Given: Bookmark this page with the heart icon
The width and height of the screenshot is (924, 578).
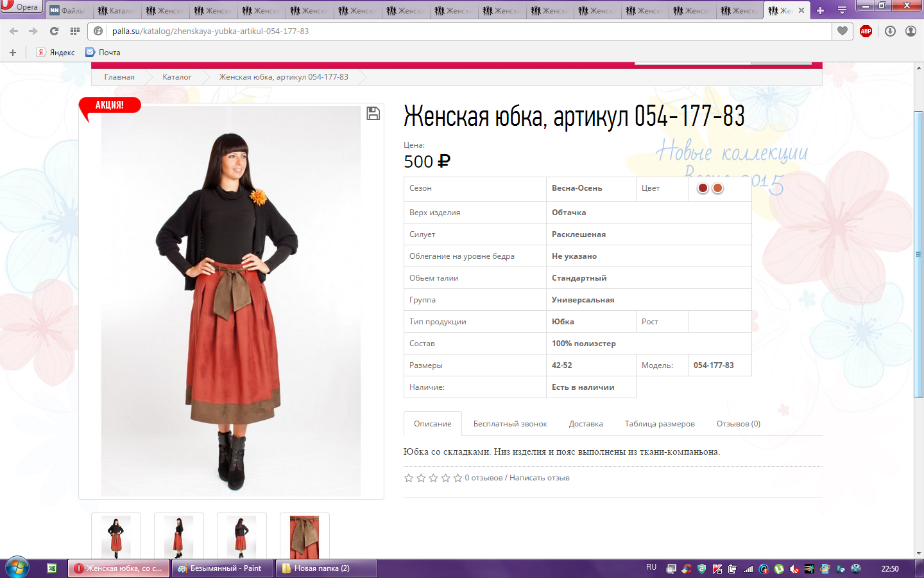Looking at the screenshot, I should (843, 31).
